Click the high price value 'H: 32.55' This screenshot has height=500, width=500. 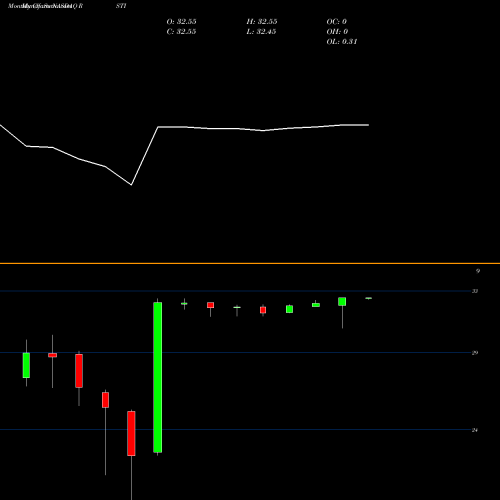click(x=262, y=22)
